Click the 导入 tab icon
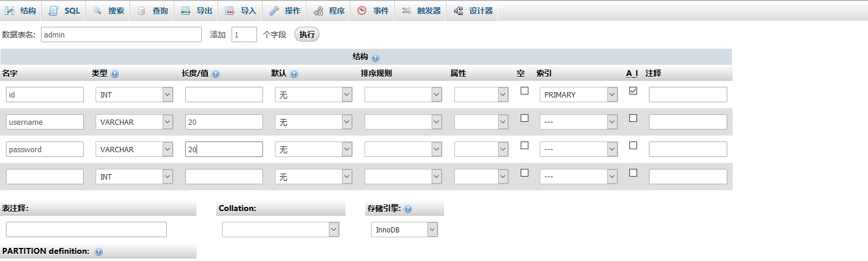This screenshot has height=261, width=868. pos(230,11)
